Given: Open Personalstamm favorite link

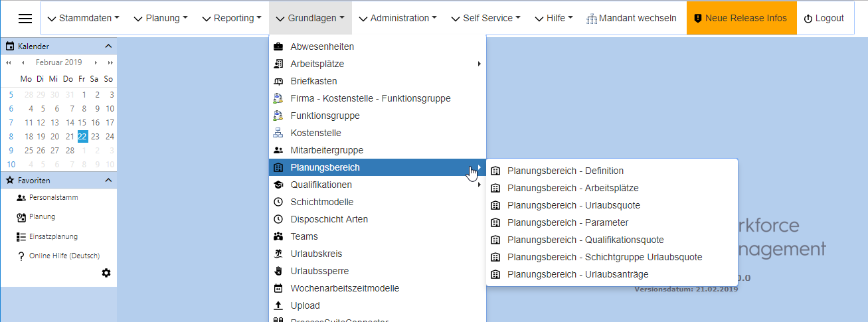Looking at the screenshot, I should 53,198.
